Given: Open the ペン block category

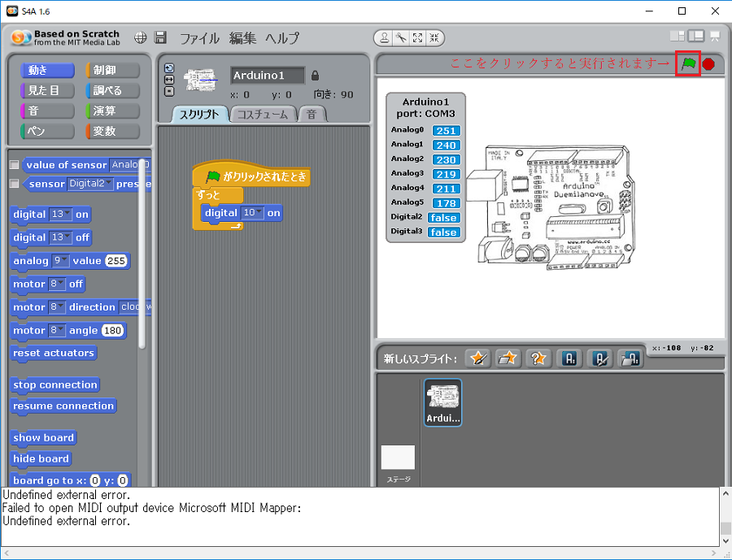Looking at the screenshot, I should coord(47,131).
